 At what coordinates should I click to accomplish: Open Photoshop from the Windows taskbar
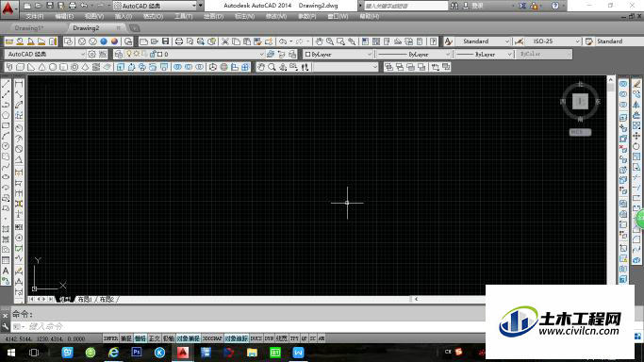coord(137,353)
